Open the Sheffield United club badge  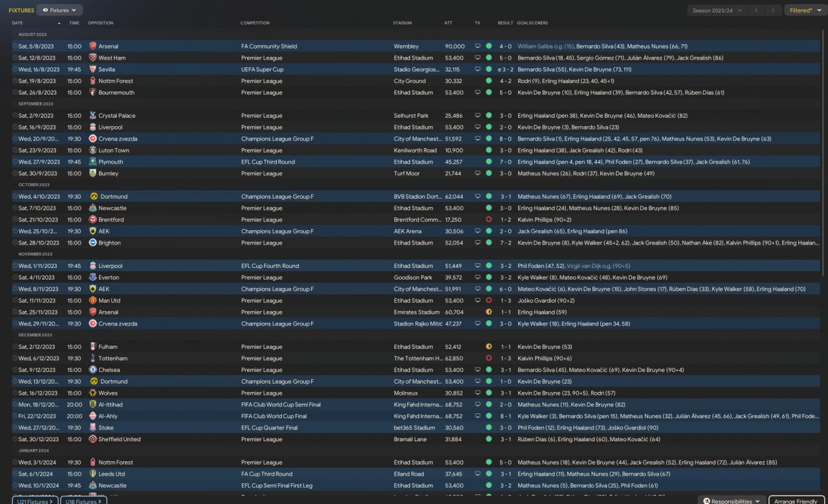pyautogui.click(x=93, y=439)
